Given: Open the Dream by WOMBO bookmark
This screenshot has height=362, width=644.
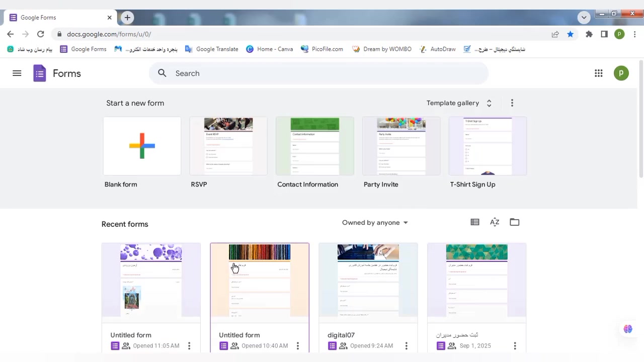Looking at the screenshot, I should tap(381, 49).
